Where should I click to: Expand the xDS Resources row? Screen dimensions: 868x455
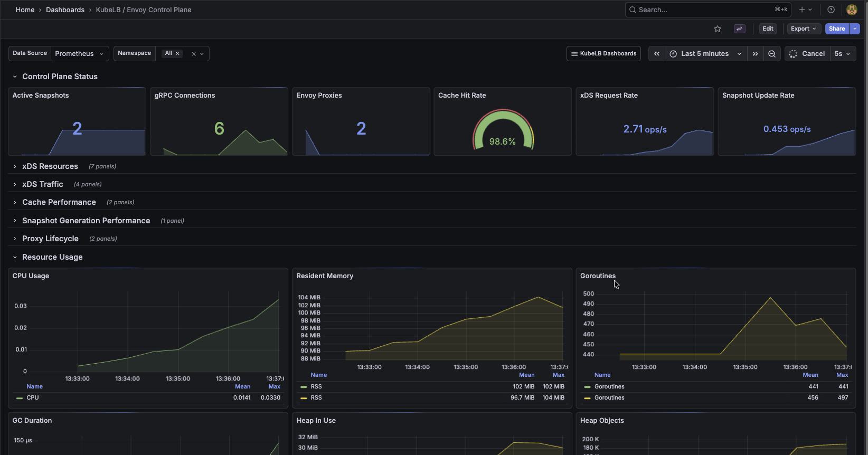coord(50,166)
